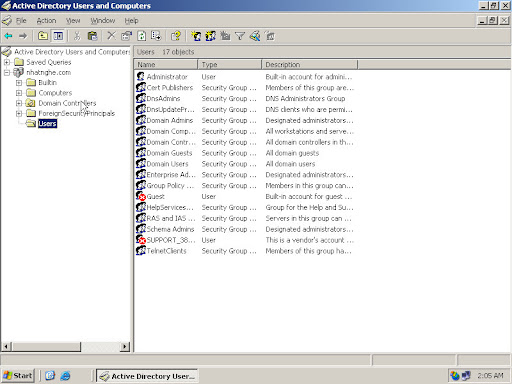Open the Action menu
512x384 pixels.
click(x=46, y=21)
